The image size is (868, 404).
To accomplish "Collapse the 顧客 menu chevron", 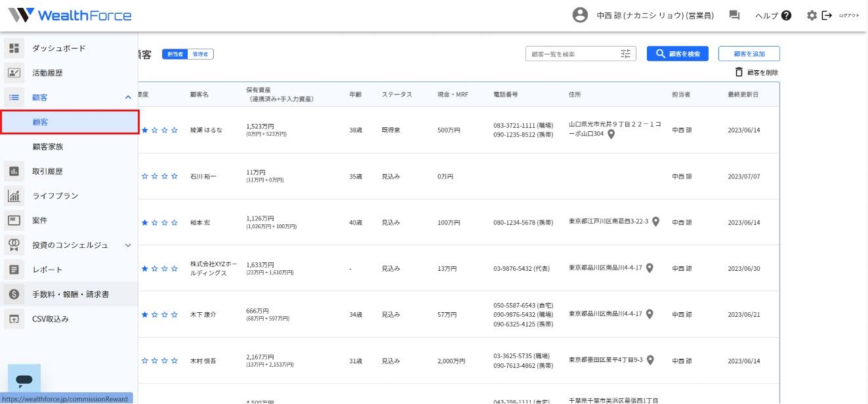I will (128, 98).
